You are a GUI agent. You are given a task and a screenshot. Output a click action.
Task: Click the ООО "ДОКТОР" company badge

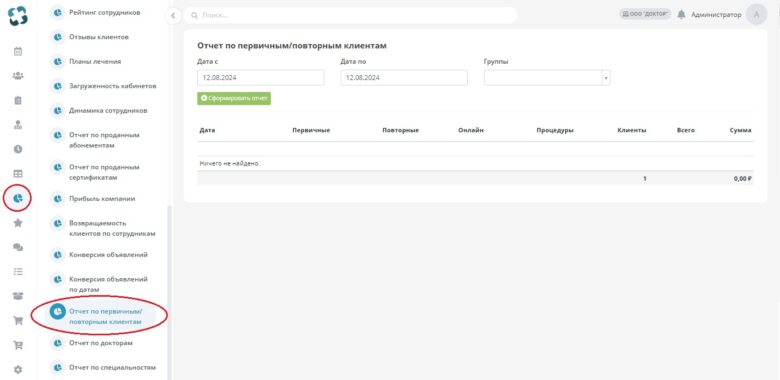point(645,14)
